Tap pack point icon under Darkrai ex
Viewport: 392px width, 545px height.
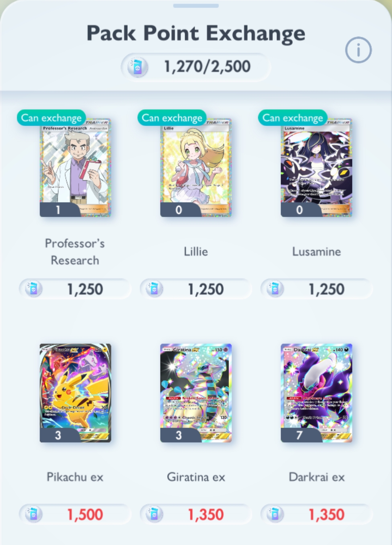coord(275,515)
